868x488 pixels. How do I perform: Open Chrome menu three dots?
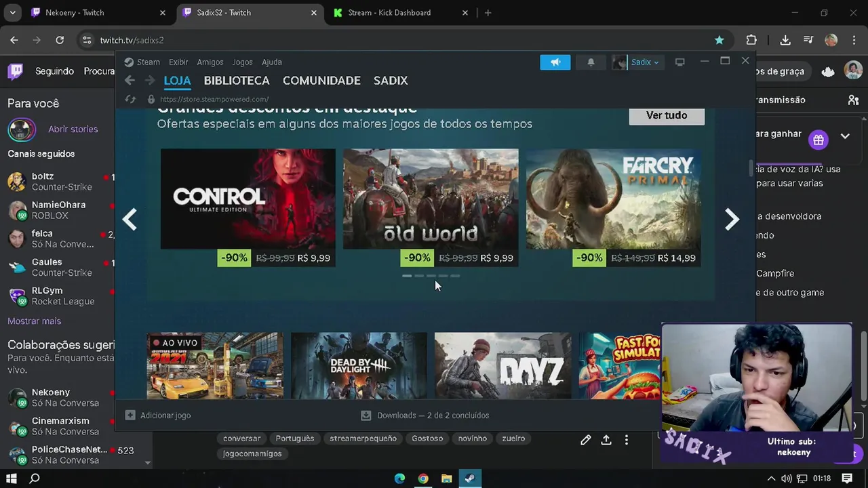click(854, 40)
